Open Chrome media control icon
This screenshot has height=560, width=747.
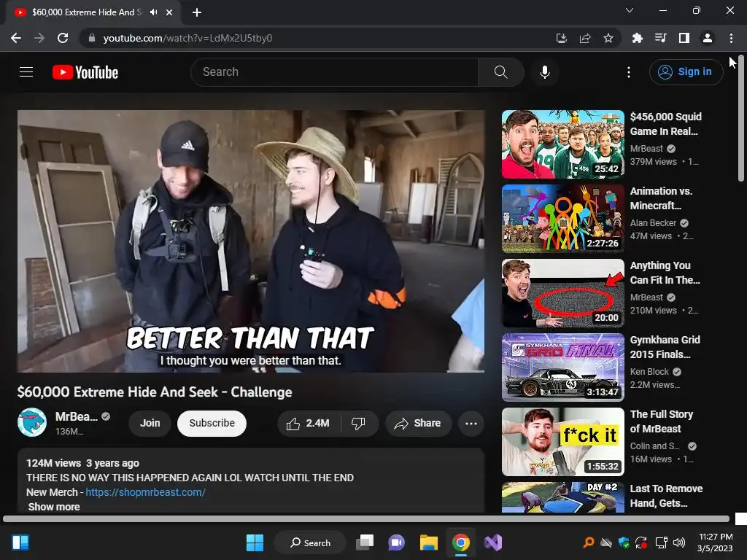(x=660, y=38)
